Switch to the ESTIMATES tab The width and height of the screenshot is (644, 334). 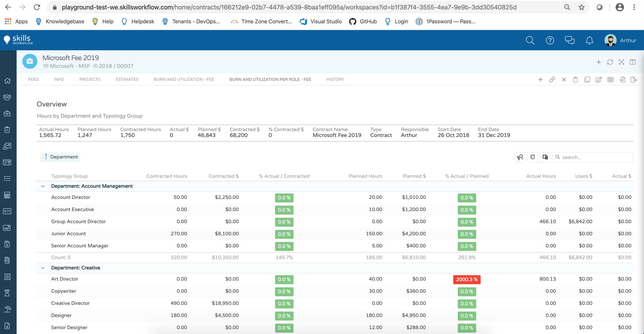coord(127,79)
